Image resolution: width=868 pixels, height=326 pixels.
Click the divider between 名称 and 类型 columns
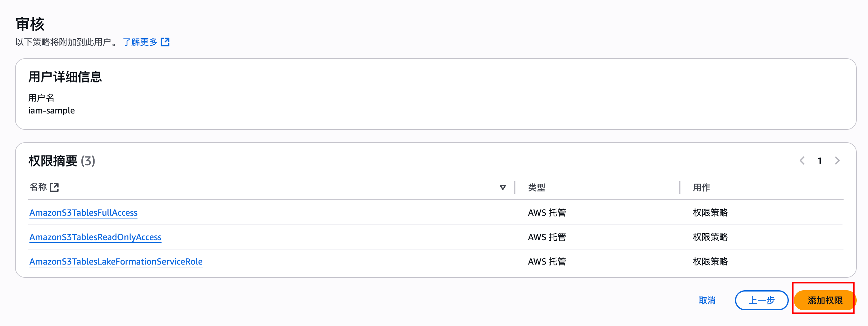[x=515, y=187]
